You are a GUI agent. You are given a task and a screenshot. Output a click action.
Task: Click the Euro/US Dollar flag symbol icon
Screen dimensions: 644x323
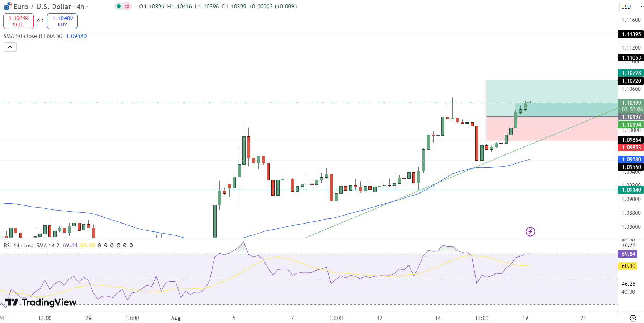tap(8, 7)
